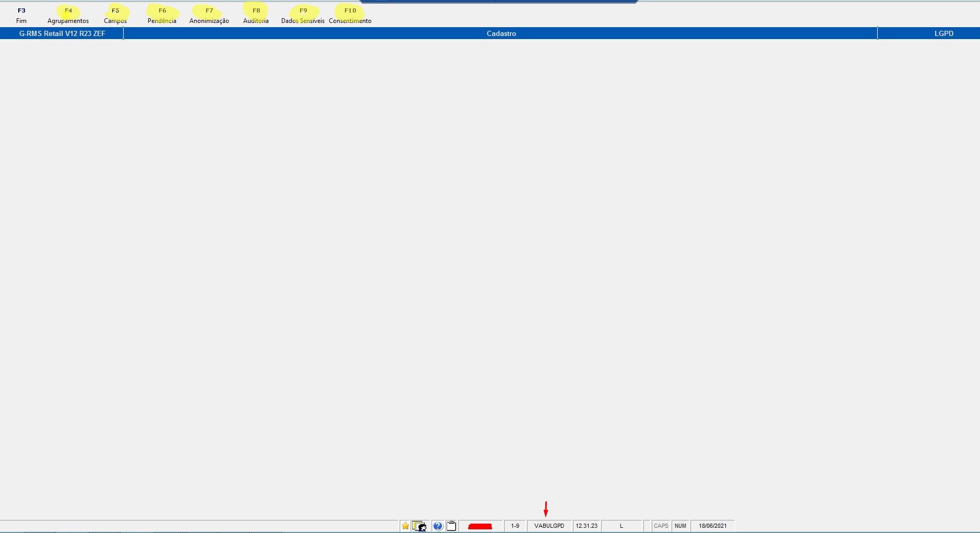This screenshot has height=533, width=980.
Task: Open F4 Agrupamentos
Action: (x=68, y=16)
